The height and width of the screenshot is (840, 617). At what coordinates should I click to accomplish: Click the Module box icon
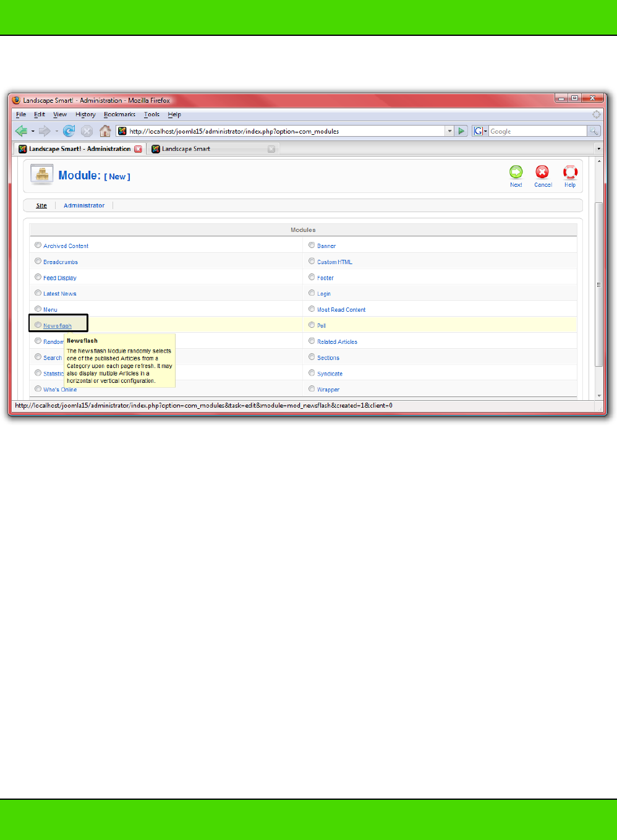tap(42, 175)
